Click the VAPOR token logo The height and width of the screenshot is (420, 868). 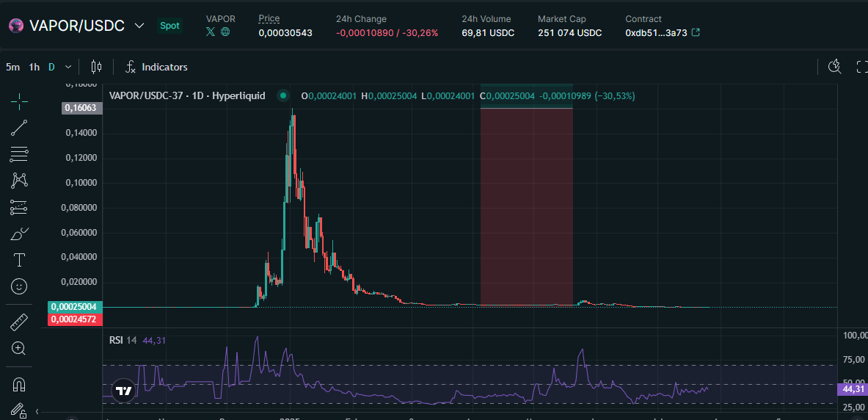(16, 26)
